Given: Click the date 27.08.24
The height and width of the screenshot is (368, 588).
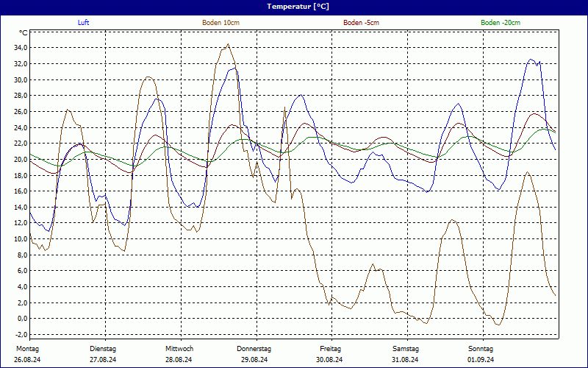Looking at the screenshot, I should tap(103, 360).
